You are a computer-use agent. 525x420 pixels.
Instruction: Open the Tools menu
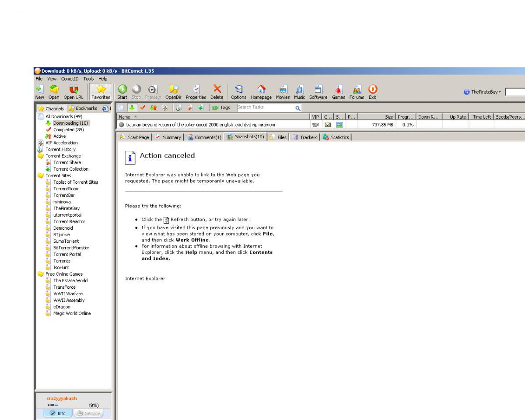point(88,79)
